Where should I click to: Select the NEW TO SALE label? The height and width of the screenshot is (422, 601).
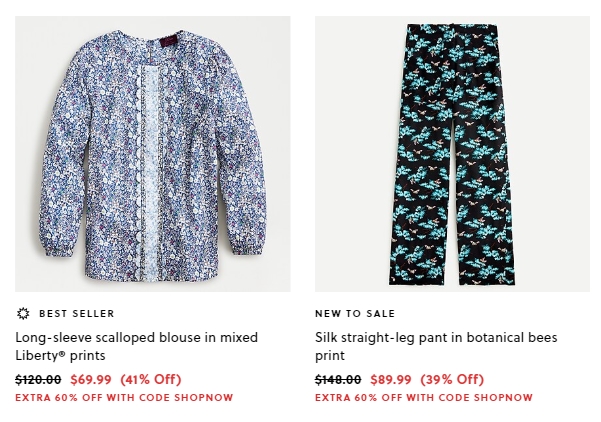355,314
